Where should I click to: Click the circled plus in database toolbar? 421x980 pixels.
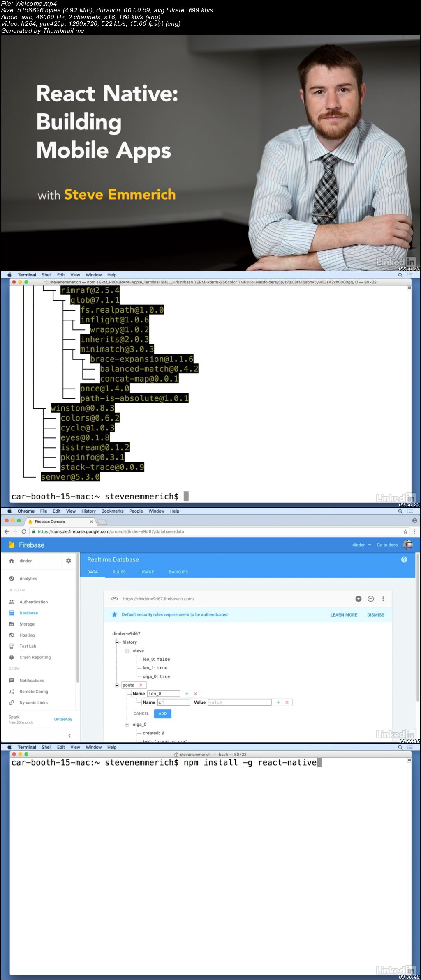[359, 599]
